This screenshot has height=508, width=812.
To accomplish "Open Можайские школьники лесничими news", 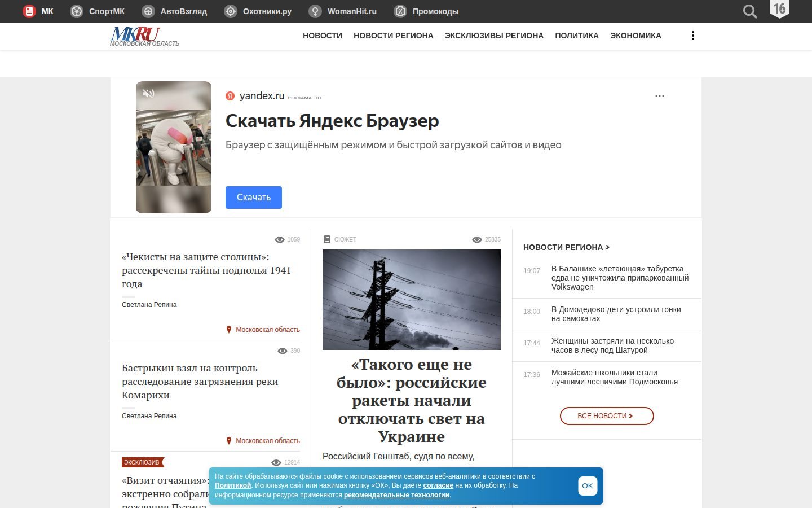I will 615,377.
